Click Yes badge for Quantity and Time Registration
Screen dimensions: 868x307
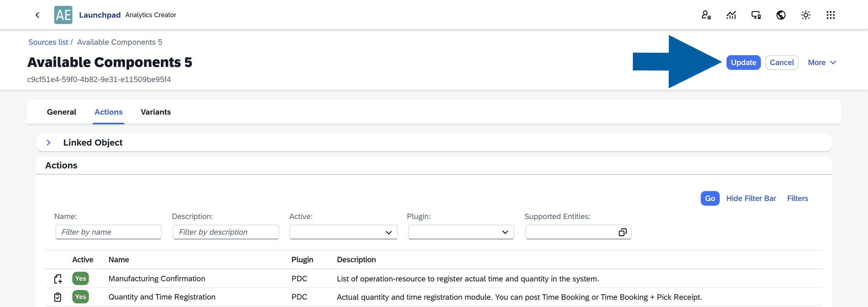[80, 297]
